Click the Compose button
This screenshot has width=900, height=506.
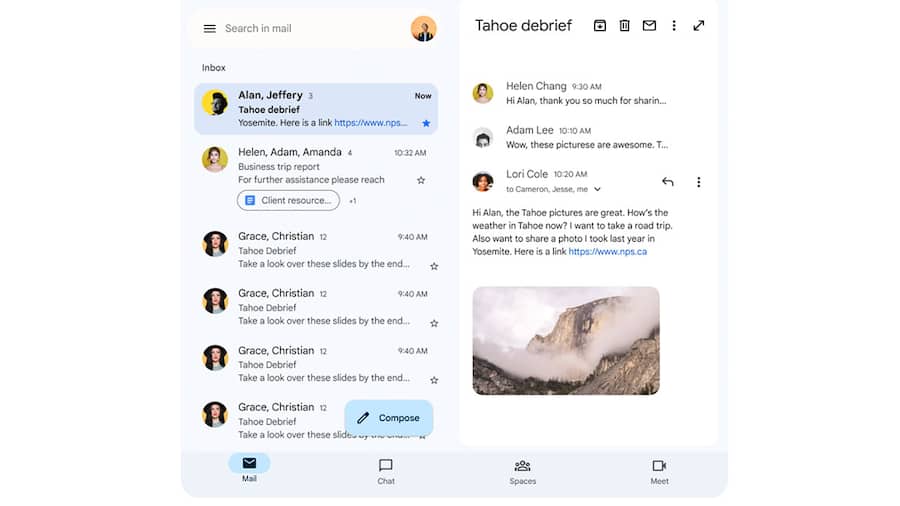tap(389, 418)
